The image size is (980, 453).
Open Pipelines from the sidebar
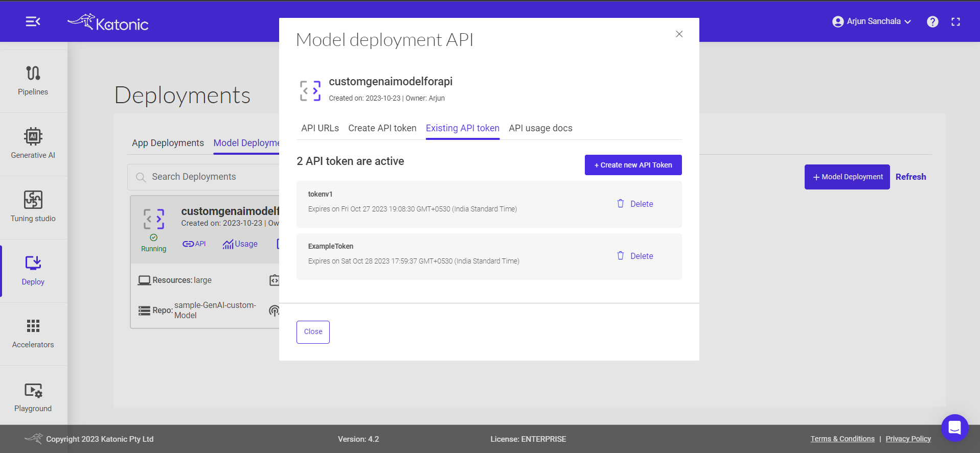33,81
